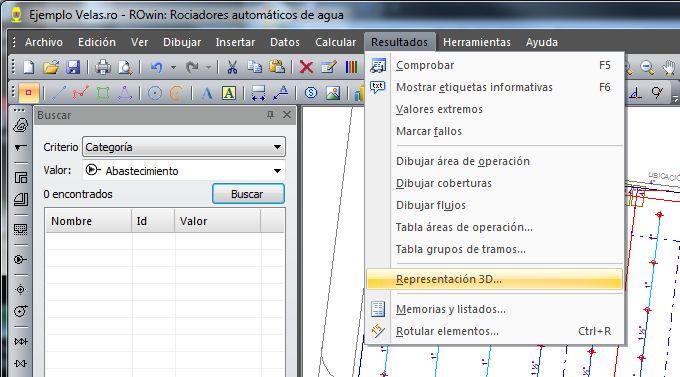Select the plain text A tool
The image size is (680, 377).
point(207,93)
